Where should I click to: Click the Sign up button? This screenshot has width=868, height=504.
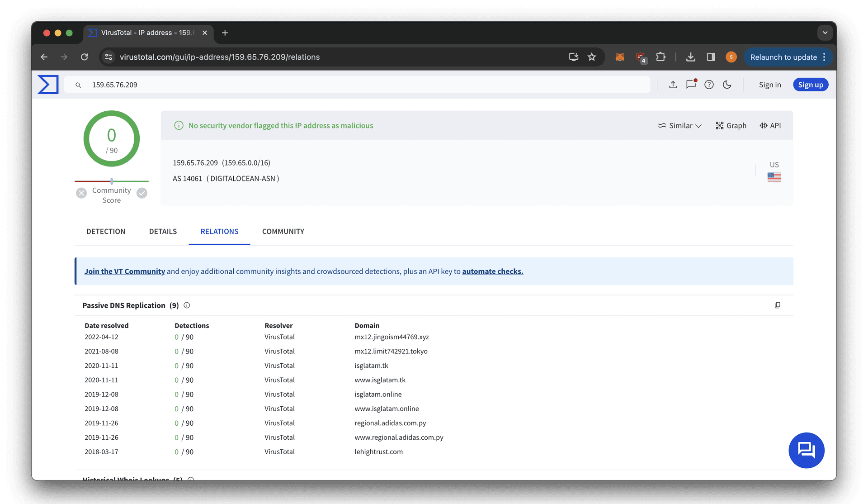click(811, 85)
